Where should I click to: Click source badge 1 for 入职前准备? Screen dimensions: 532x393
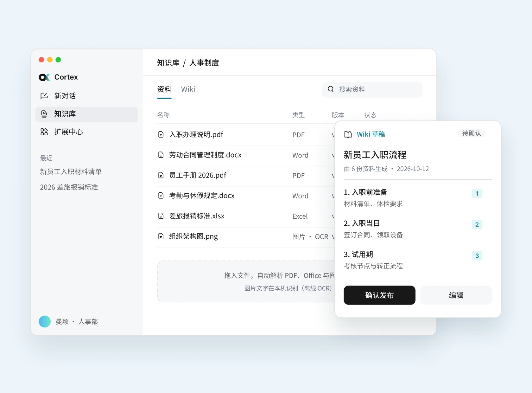pos(477,193)
